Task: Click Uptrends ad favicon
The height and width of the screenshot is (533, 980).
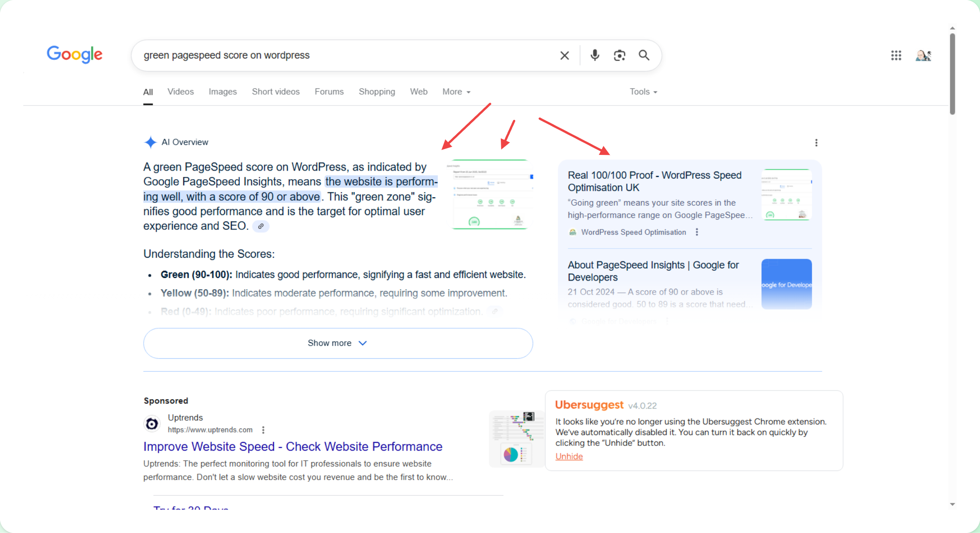Action: (x=152, y=423)
